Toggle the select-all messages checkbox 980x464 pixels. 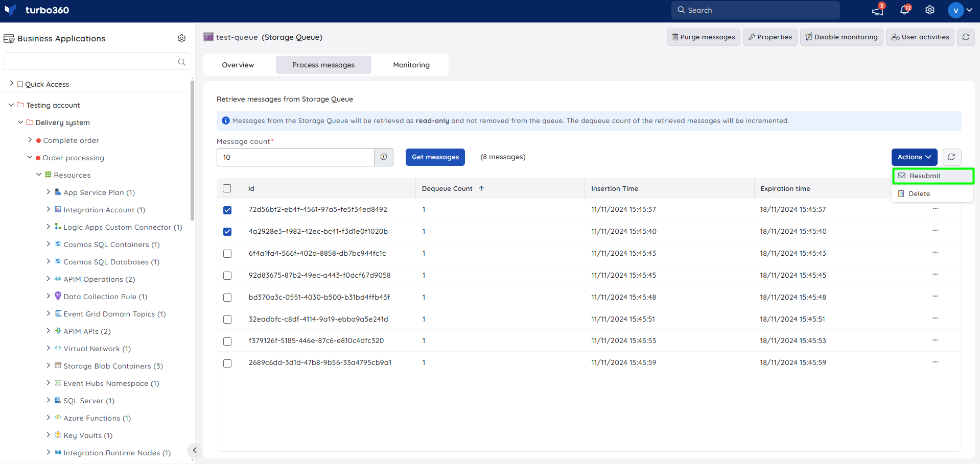pyautogui.click(x=227, y=188)
